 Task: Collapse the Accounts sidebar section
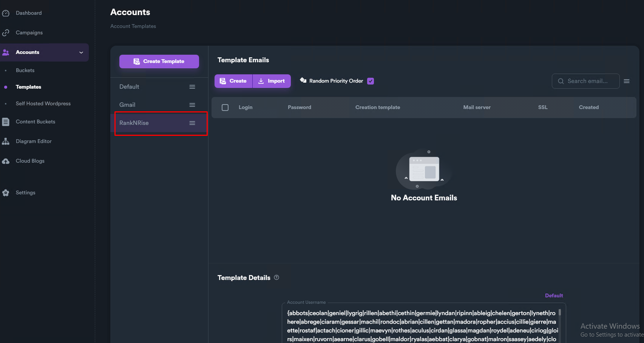coord(81,52)
